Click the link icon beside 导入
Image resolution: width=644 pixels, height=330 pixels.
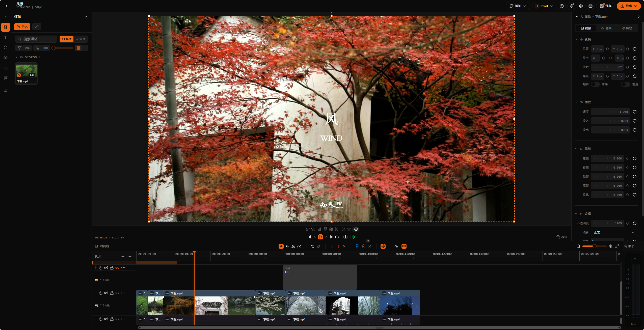pyautogui.click(x=37, y=27)
